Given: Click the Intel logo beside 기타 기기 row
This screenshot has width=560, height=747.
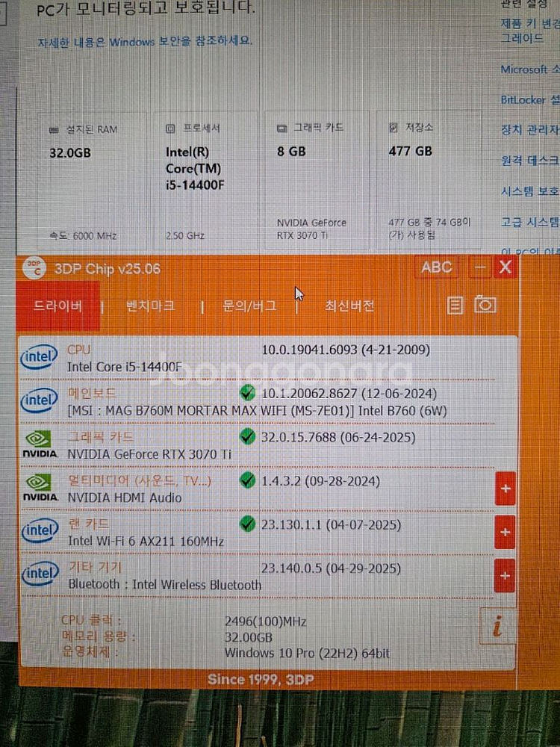Looking at the screenshot, I should [x=40, y=574].
